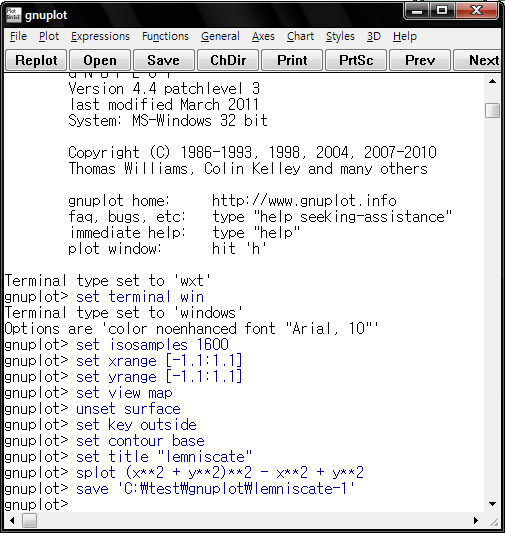Image resolution: width=505 pixels, height=533 pixels.
Task: Maximize the gnuplot window
Action: (x=442, y=11)
